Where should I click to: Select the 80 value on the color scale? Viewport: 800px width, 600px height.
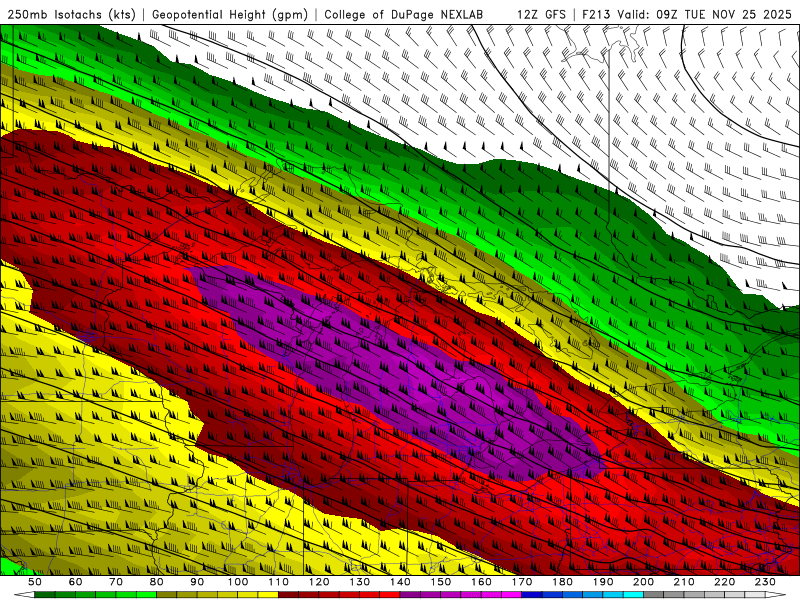click(x=157, y=582)
